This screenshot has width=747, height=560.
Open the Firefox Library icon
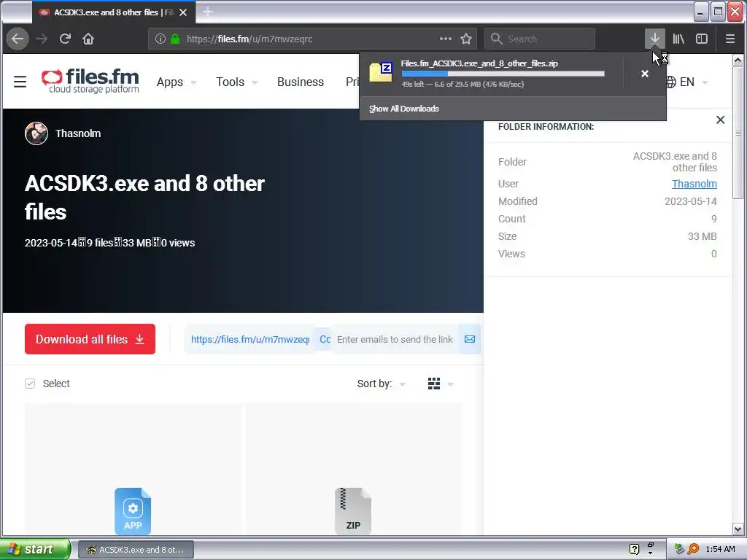678,39
